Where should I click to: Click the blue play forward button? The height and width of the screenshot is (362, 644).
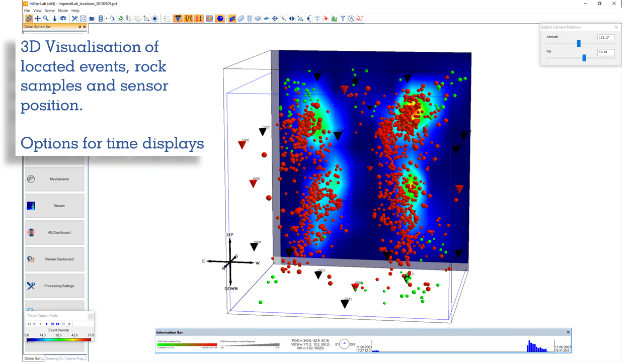[46, 324]
